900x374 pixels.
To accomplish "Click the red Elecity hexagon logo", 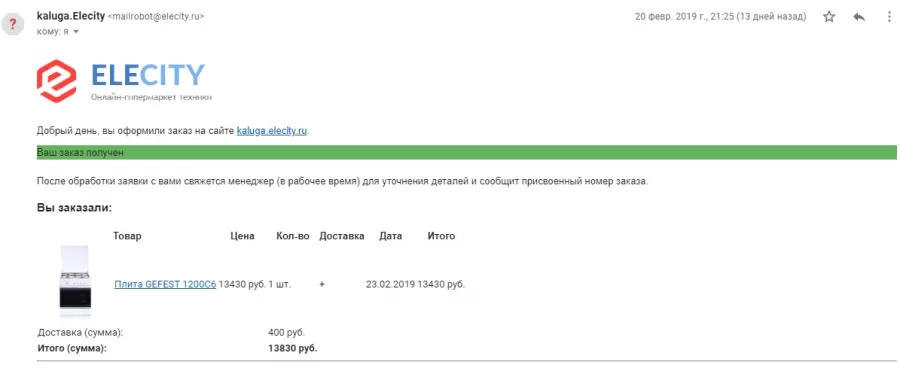I will pos(56,81).
